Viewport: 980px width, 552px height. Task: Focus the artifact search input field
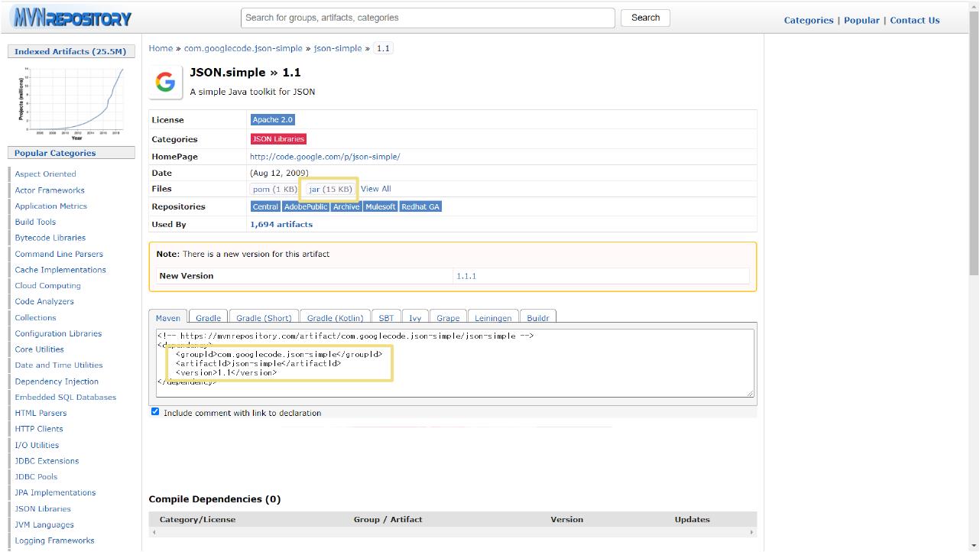click(x=428, y=18)
